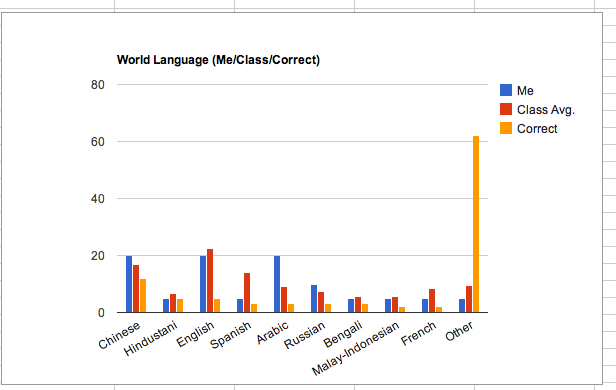Click the blue Russian bar

[314, 299]
